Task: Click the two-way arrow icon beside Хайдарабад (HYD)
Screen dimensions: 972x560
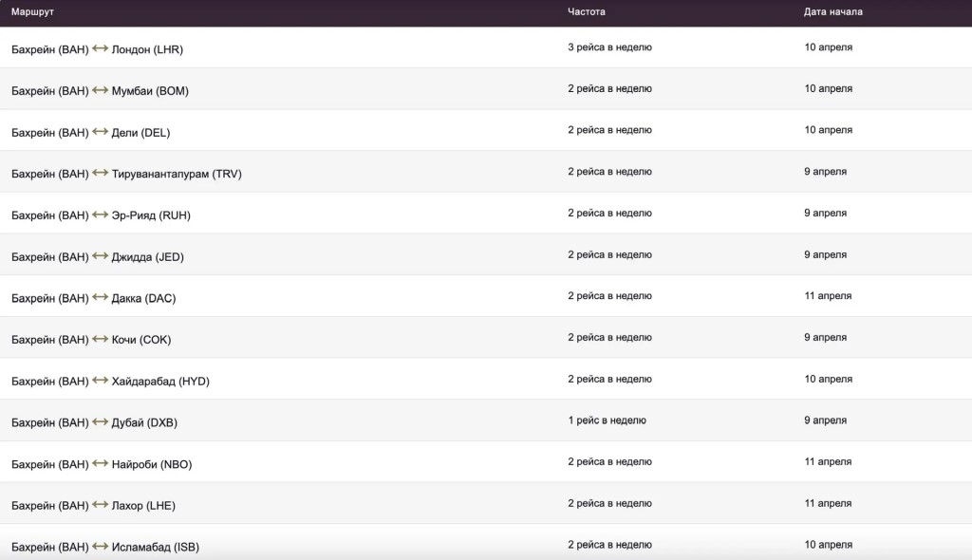Action: click(x=100, y=381)
